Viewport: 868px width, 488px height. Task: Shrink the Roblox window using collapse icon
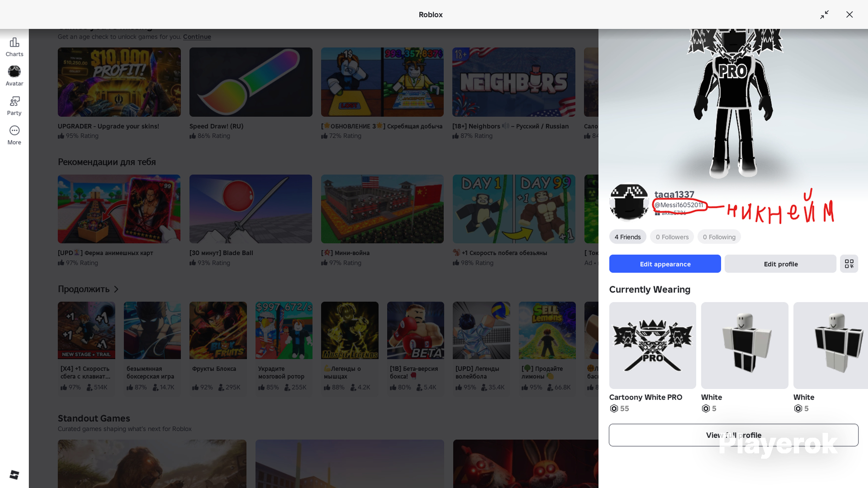click(x=825, y=15)
